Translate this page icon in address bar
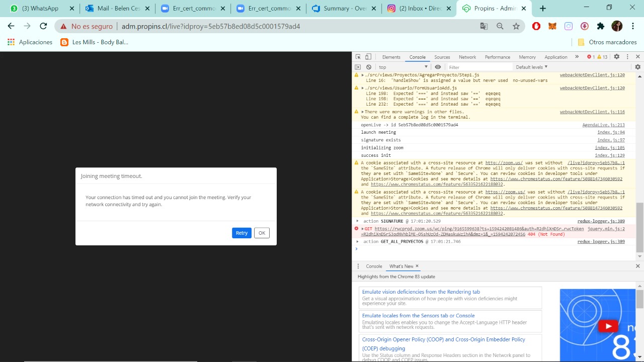The height and width of the screenshot is (362, 644). (484, 26)
